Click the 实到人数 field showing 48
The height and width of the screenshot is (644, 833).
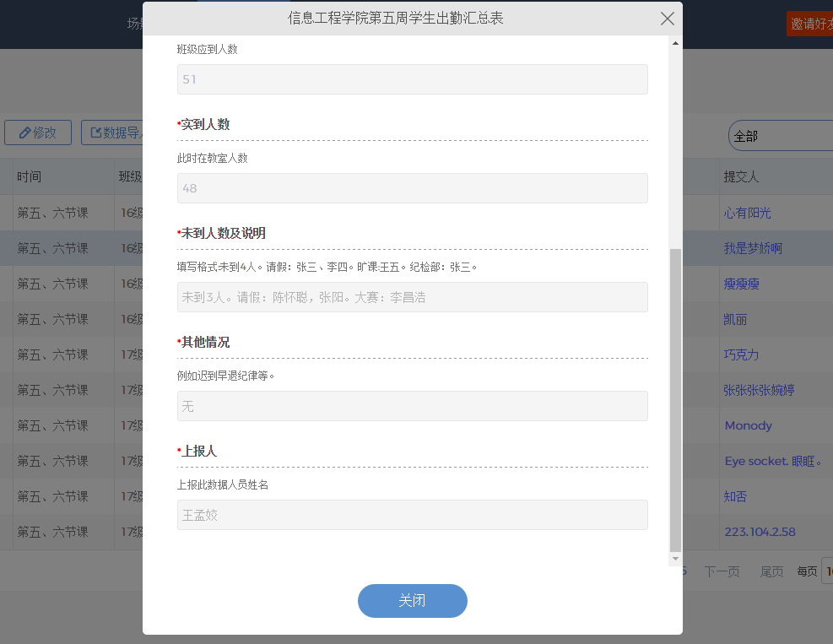(x=412, y=188)
